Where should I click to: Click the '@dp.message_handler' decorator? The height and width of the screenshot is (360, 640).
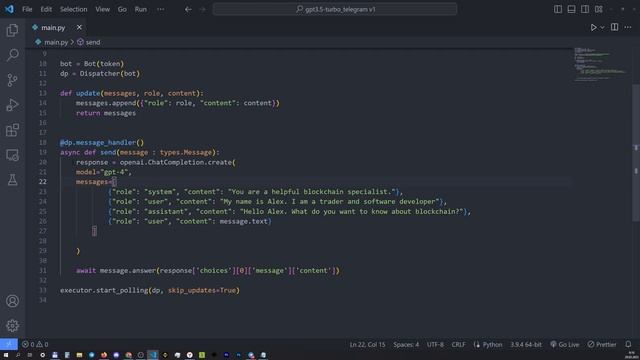click(98, 142)
